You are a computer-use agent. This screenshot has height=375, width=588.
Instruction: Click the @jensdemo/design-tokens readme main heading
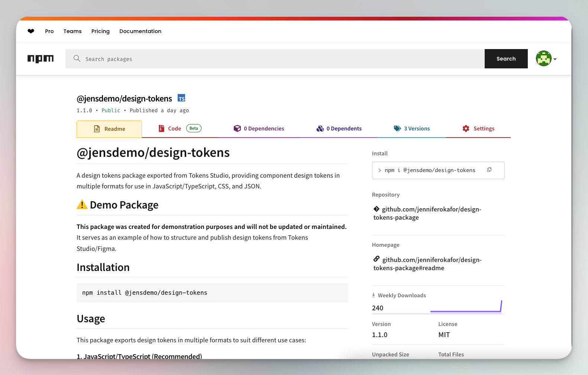(153, 153)
